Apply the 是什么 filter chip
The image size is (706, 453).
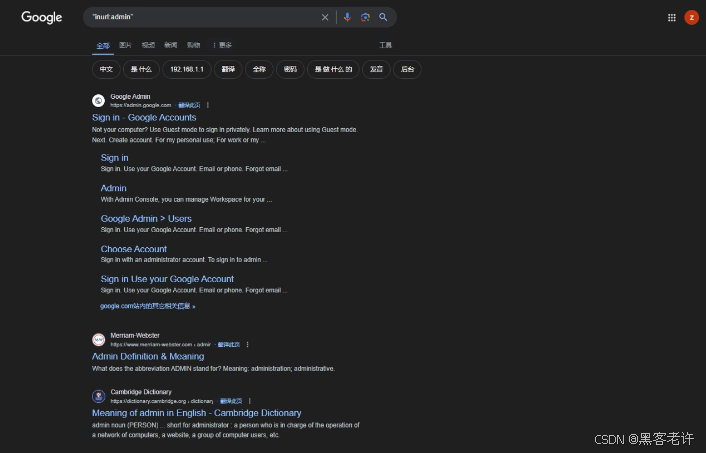click(141, 69)
